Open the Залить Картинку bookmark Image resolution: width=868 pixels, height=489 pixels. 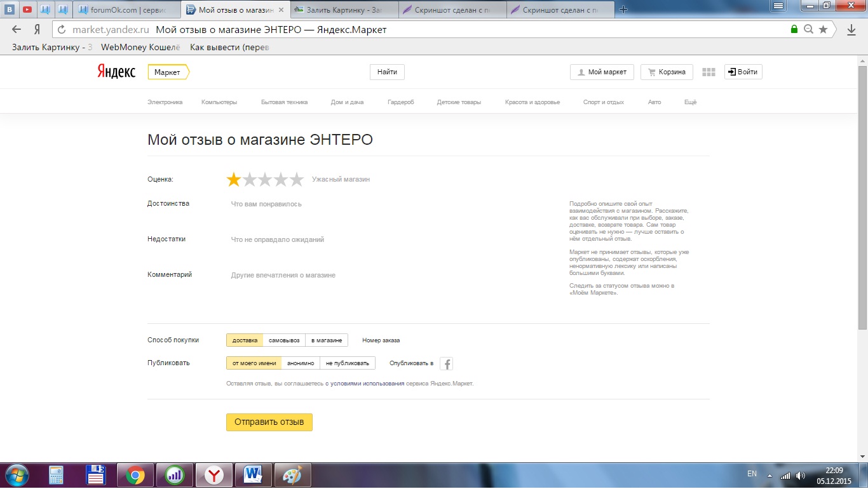click(52, 47)
